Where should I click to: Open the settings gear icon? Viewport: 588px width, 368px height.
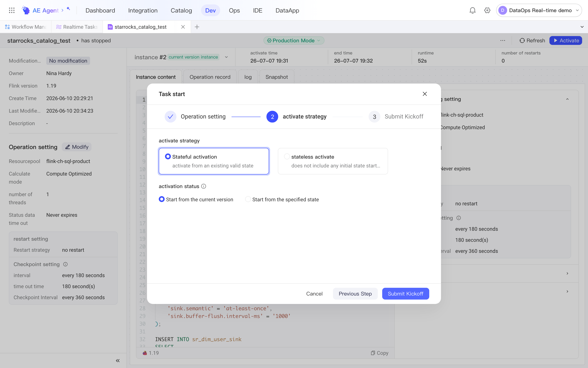[487, 10]
